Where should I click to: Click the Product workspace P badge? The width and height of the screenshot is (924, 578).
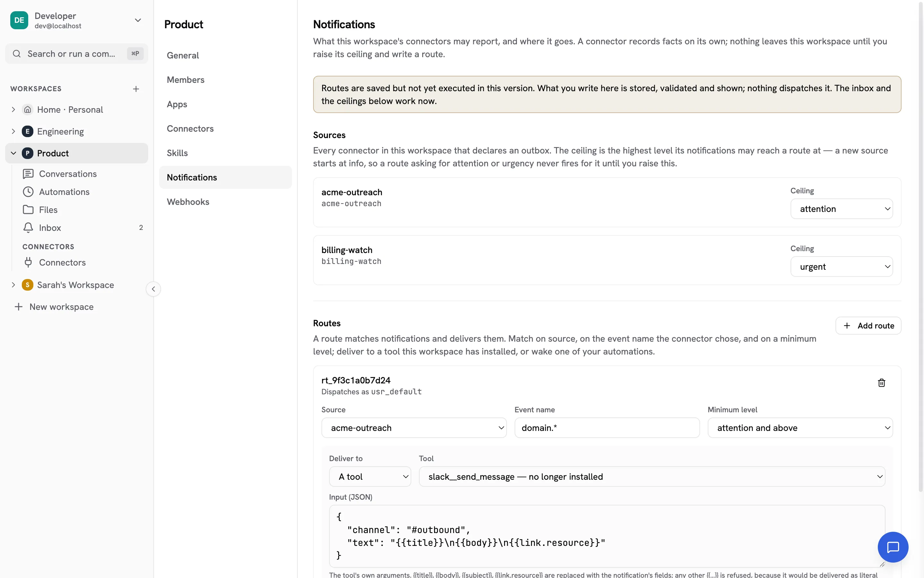tap(28, 153)
